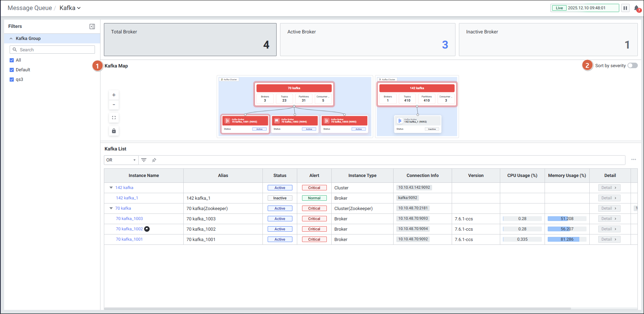The width and height of the screenshot is (644, 314).
Task: Open the Kafka breadcrumb menu
Action: click(x=70, y=8)
